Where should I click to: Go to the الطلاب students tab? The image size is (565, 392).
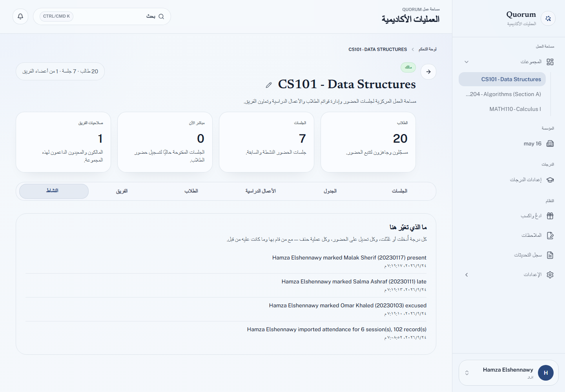point(191,191)
